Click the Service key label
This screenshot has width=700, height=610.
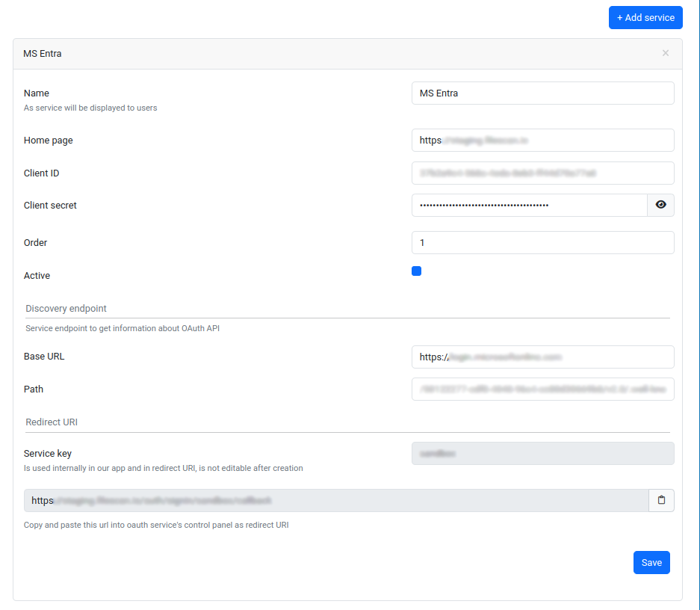tap(48, 453)
